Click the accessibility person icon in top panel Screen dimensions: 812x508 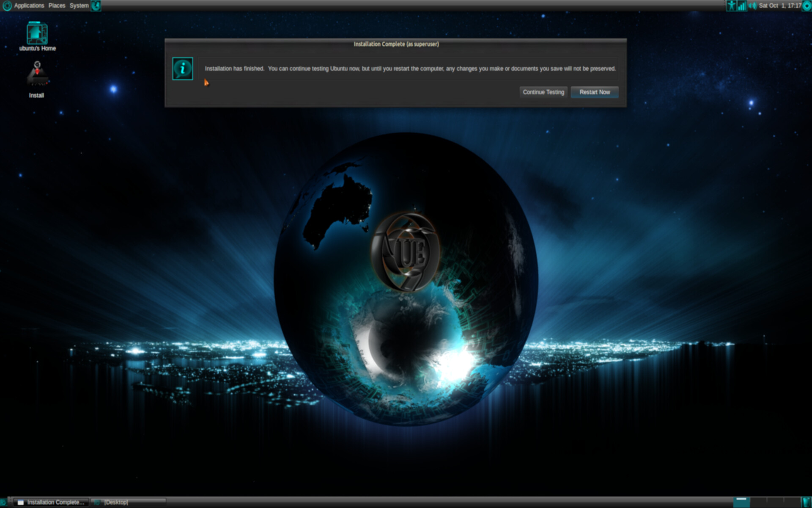731,6
